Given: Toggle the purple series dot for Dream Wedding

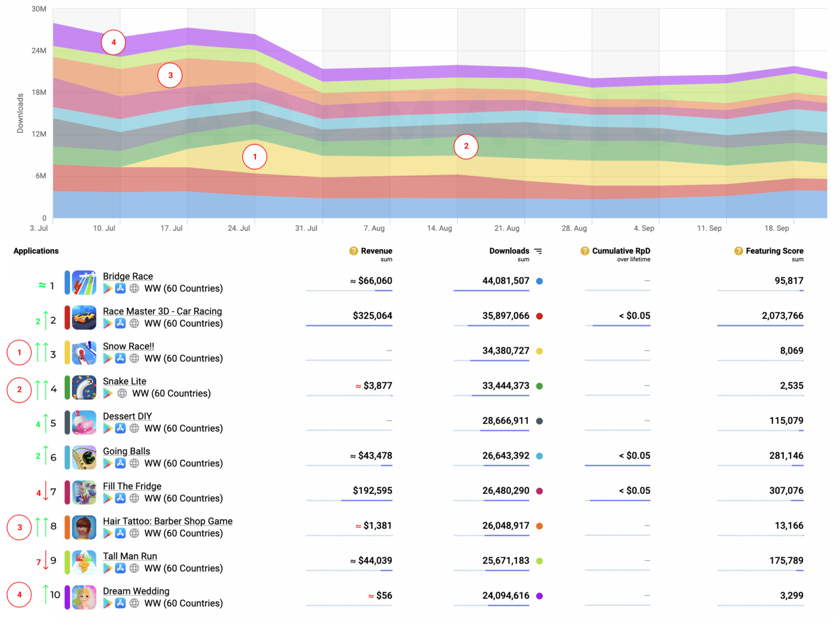Looking at the screenshot, I should [539, 596].
